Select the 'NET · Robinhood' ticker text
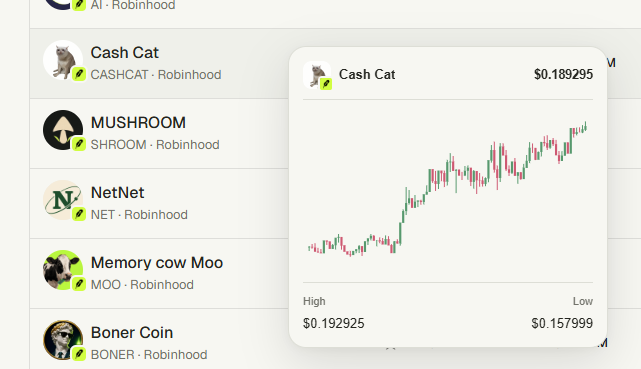Image resolution: width=641 pixels, height=369 pixels. tap(139, 215)
